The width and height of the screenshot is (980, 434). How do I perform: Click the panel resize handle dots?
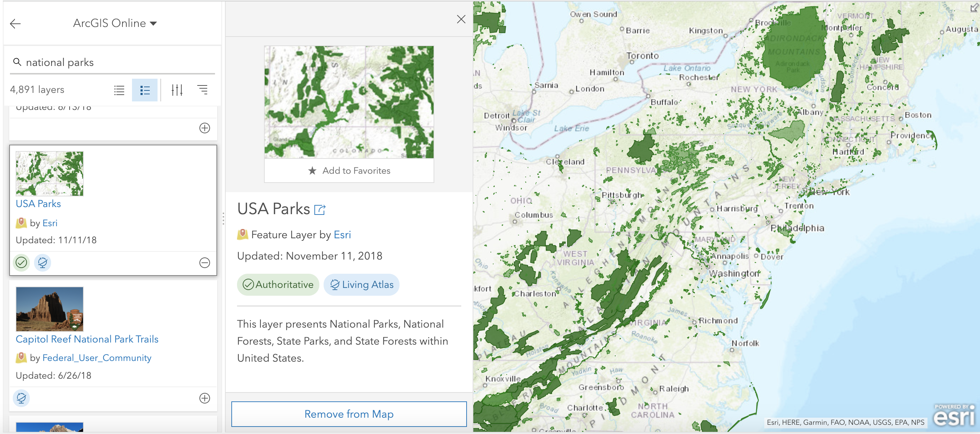[223, 218]
